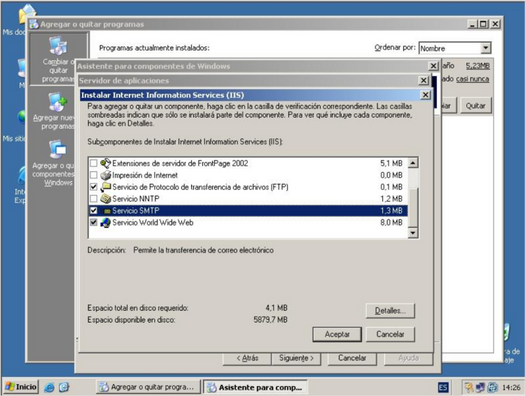This screenshot has width=525, height=396.
Task: Select the Servicio SMTP row text
Action: (x=136, y=211)
